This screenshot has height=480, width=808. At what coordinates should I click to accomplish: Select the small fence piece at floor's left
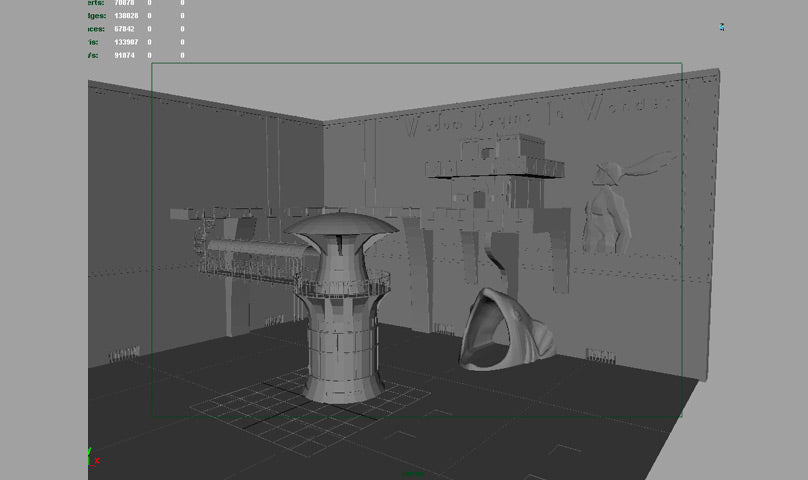click(x=124, y=355)
